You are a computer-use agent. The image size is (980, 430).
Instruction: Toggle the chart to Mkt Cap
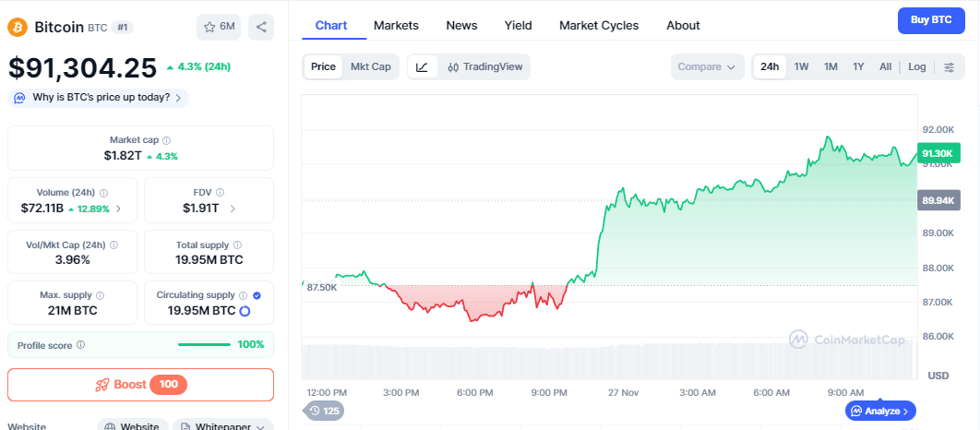[x=370, y=67]
